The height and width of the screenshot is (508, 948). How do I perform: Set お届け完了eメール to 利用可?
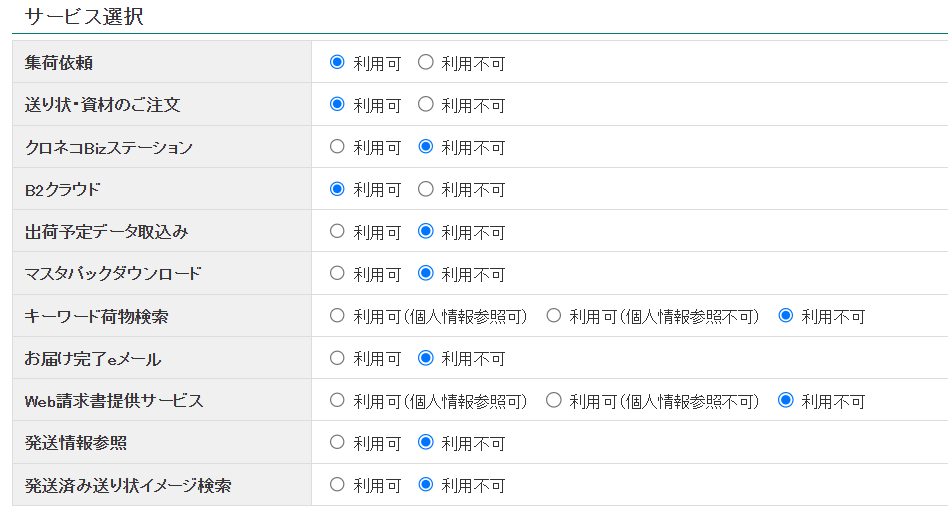[337, 358]
